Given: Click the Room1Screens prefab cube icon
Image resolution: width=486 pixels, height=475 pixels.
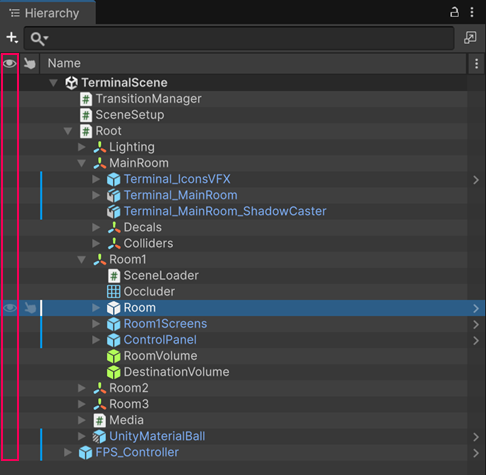Looking at the screenshot, I should (x=114, y=324).
